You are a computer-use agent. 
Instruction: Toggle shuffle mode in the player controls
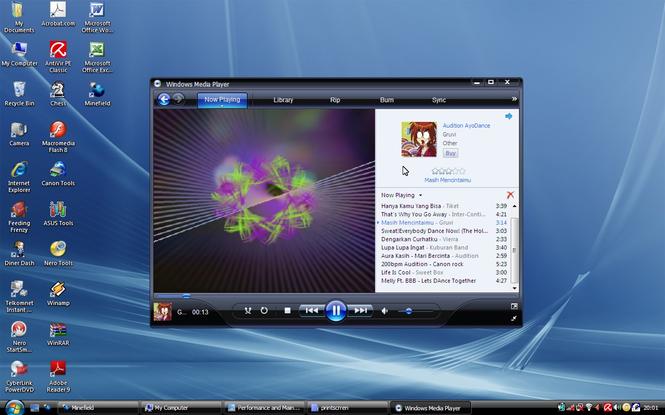coord(248,311)
